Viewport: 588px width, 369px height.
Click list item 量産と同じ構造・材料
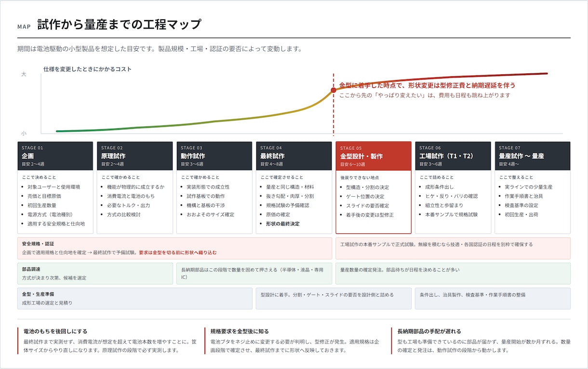pyautogui.click(x=290, y=187)
